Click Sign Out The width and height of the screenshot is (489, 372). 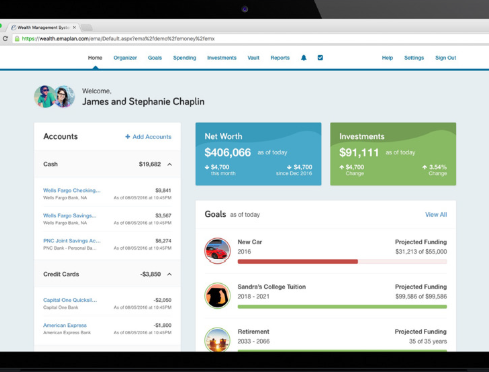446,58
